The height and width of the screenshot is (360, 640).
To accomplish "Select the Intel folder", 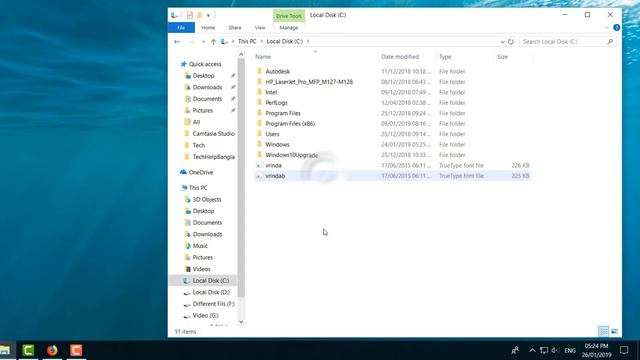I will pyautogui.click(x=271, y=92).
